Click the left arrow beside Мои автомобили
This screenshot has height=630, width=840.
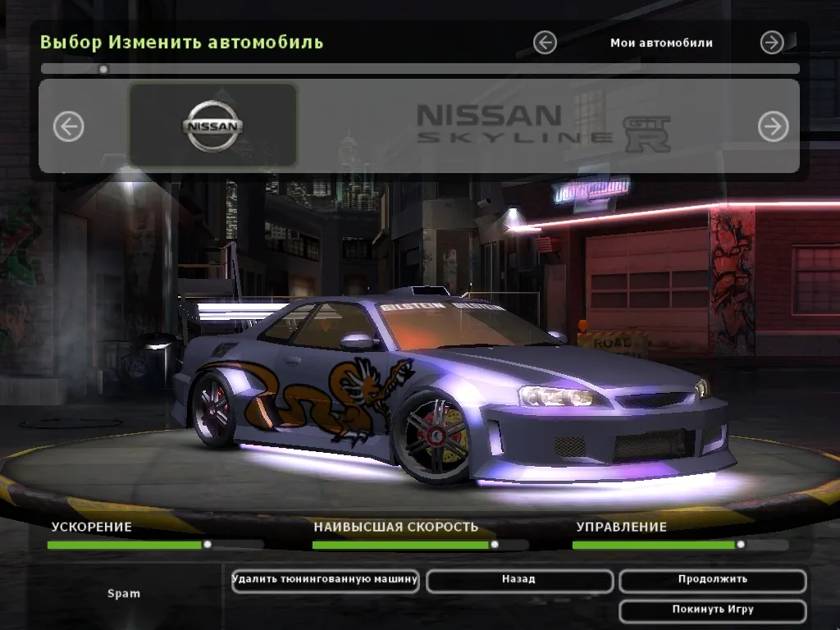[545, 43]
